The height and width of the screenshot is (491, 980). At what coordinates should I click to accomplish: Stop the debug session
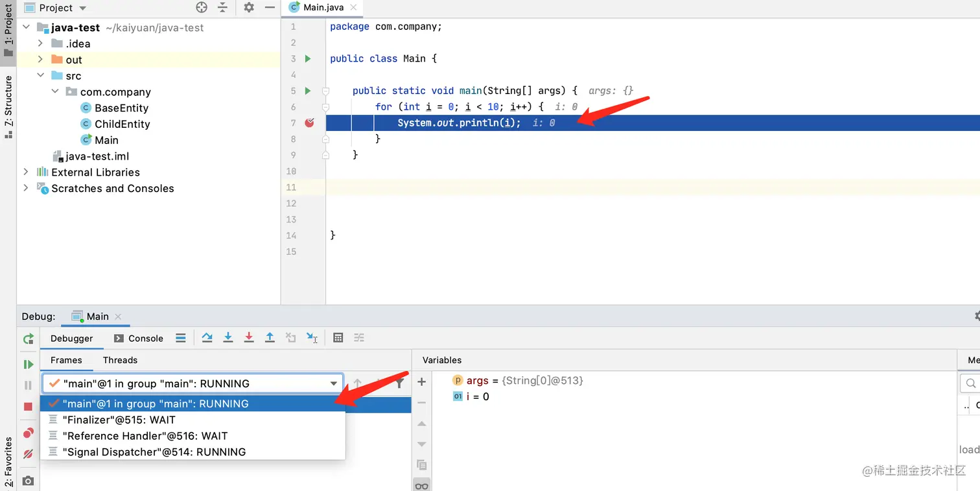tap(29, 407)
